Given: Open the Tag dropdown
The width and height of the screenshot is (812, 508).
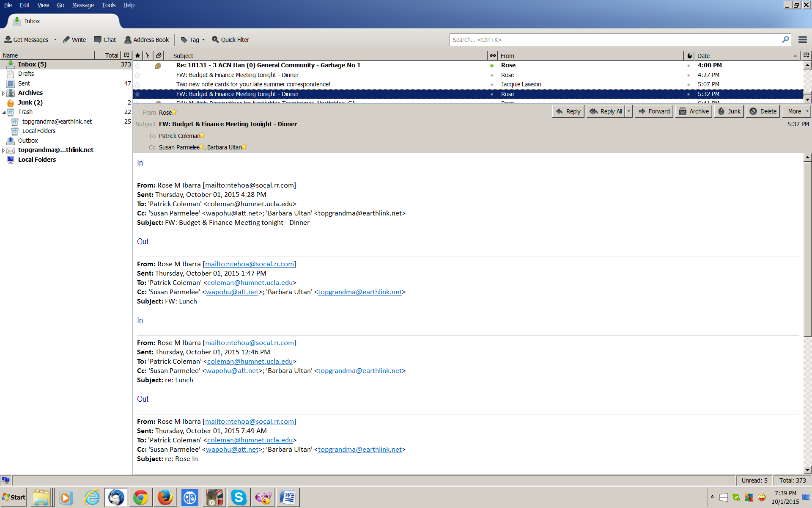Looking at the screenshot, I should [x=193, y=39].
